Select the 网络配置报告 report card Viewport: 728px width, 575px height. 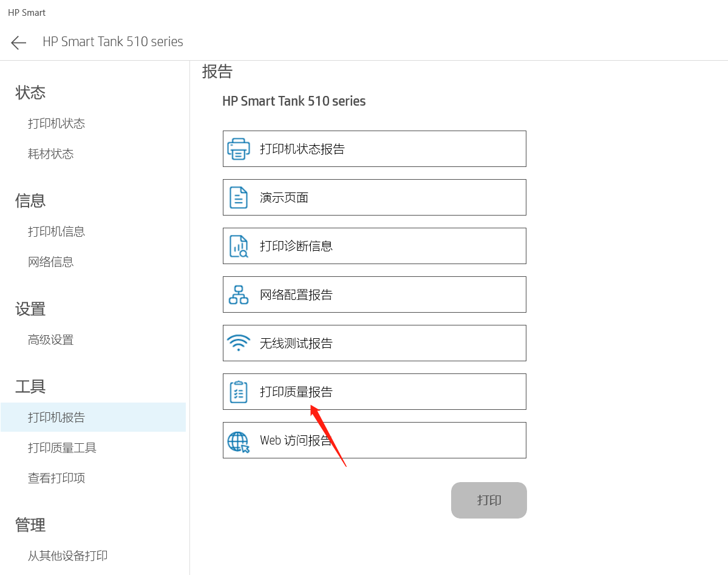click(375, 294)
